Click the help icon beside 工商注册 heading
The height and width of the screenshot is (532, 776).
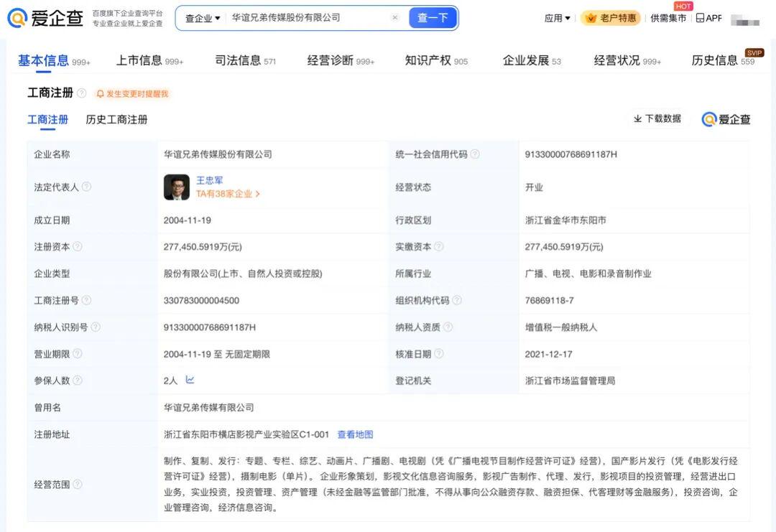[x=82, y=93]
